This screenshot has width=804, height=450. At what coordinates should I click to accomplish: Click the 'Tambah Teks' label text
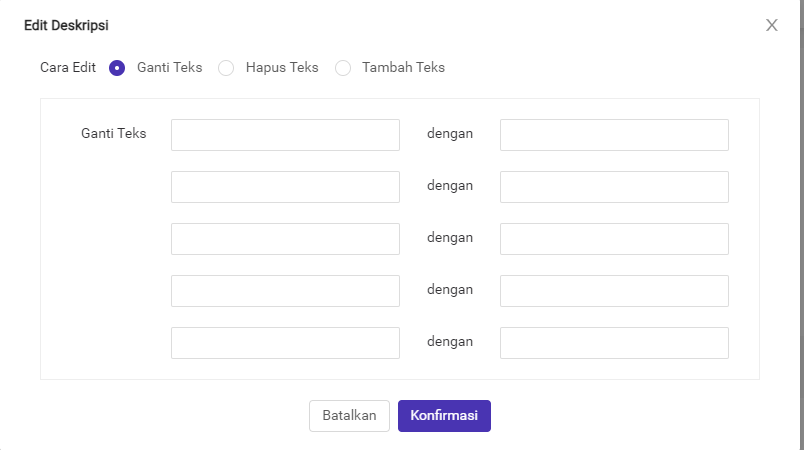coord(403,68)
